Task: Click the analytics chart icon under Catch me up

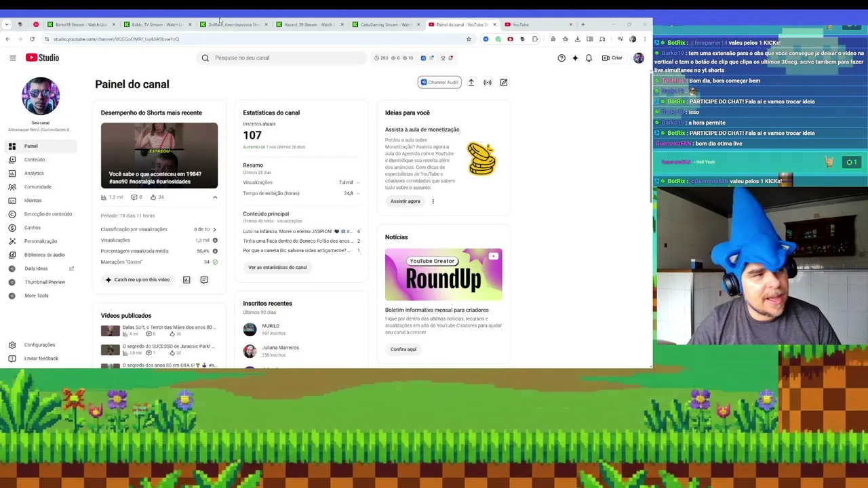Action: point(186,280)
